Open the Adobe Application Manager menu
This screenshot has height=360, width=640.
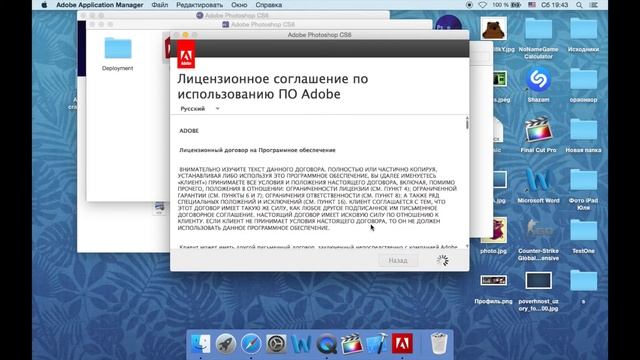(100, 5)
